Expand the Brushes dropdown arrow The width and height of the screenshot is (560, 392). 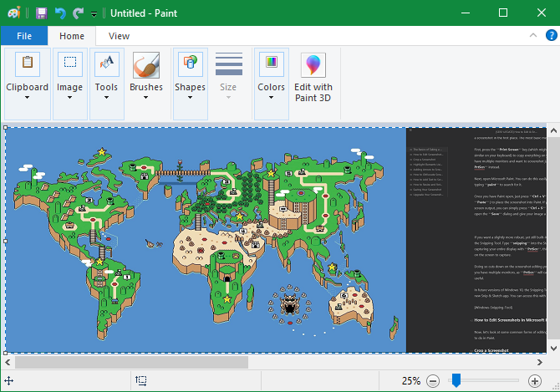tap(145, 98)
